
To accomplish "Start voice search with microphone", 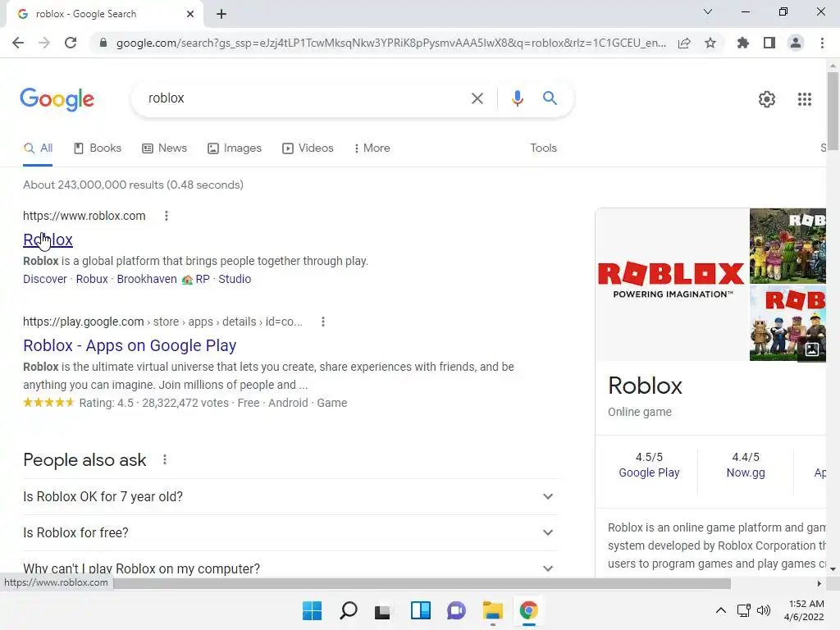I will tap(517, 98).
